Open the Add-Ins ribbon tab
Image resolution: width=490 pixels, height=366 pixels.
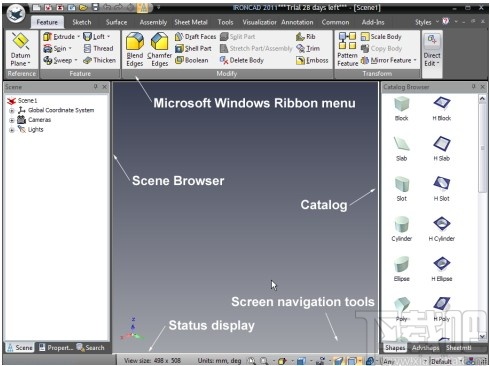373,22
